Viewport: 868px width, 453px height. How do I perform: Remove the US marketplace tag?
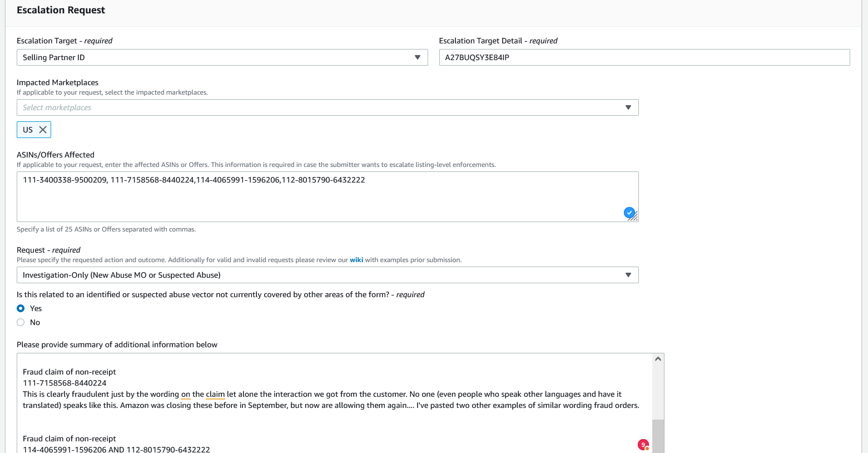tap(43, 130)
